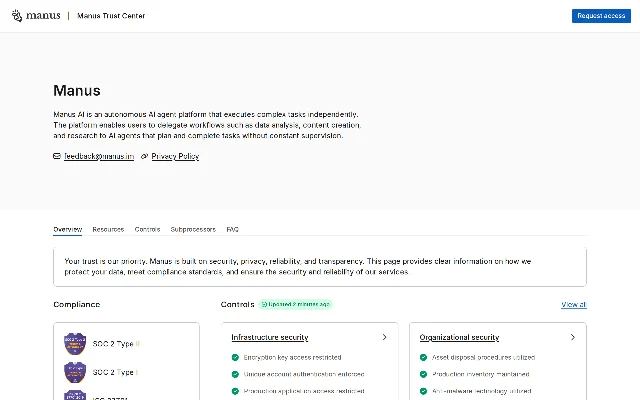The width and height of the screenshot is (640, 400).
Task: Click Encryption key access restricted text
Action: point(292,358)
